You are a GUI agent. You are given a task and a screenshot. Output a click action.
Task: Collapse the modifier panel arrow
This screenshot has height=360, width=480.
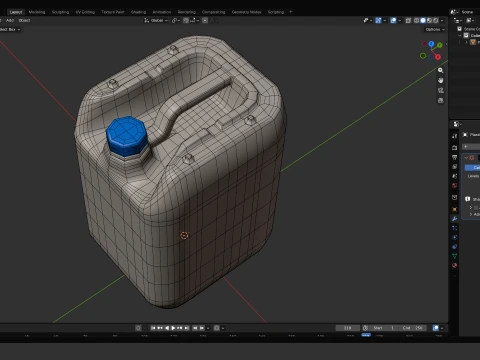click(x=466, y=158)
